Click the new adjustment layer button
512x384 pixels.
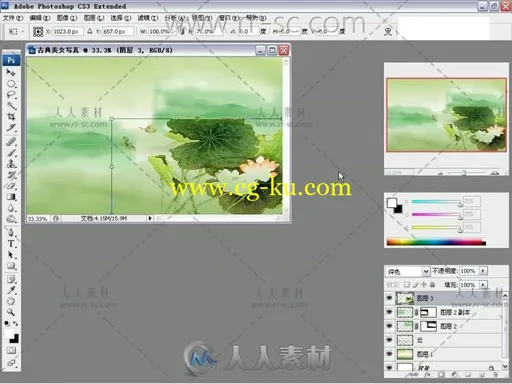click(x=455, y=375)
